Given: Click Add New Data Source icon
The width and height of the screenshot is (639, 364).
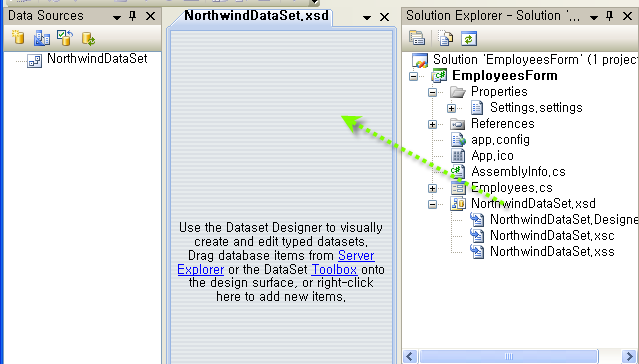Looking at the screenshot, I should pos(18,38).
